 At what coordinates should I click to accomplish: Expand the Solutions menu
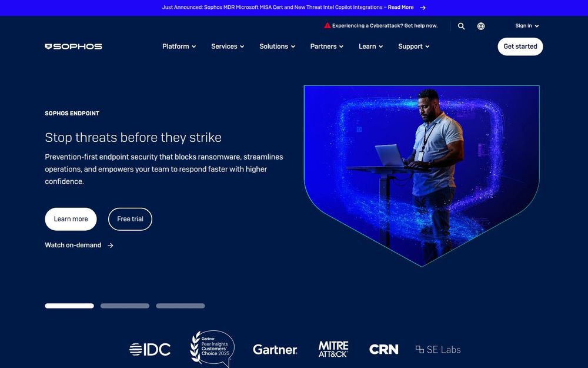click(x=277, y=47)
